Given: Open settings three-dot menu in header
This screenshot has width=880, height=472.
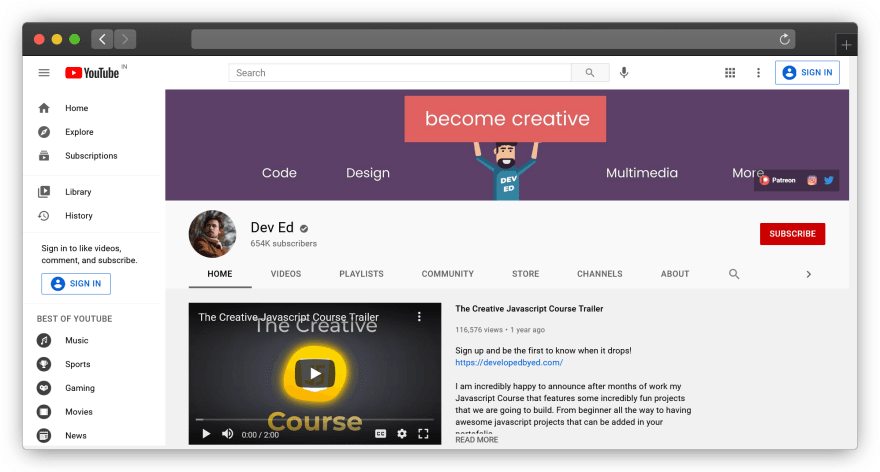Looking at the screenshot, I should coord(758,73).
